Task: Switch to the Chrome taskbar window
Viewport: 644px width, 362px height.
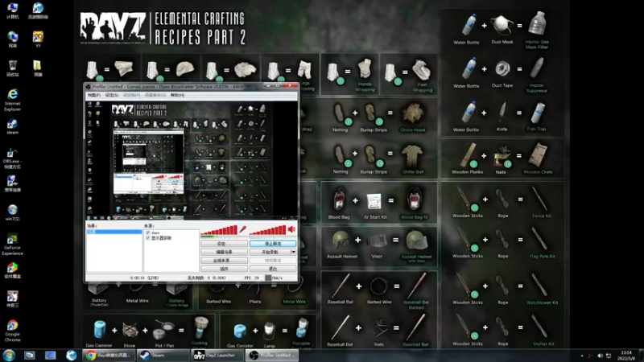Action: click(109, 355)
